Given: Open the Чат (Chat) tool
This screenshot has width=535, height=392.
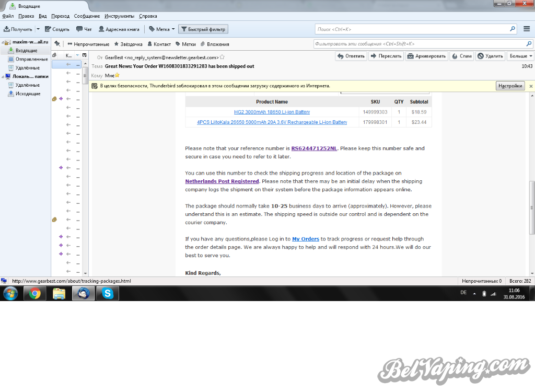Looking at the screenshot, I should (x=84, y=29).
